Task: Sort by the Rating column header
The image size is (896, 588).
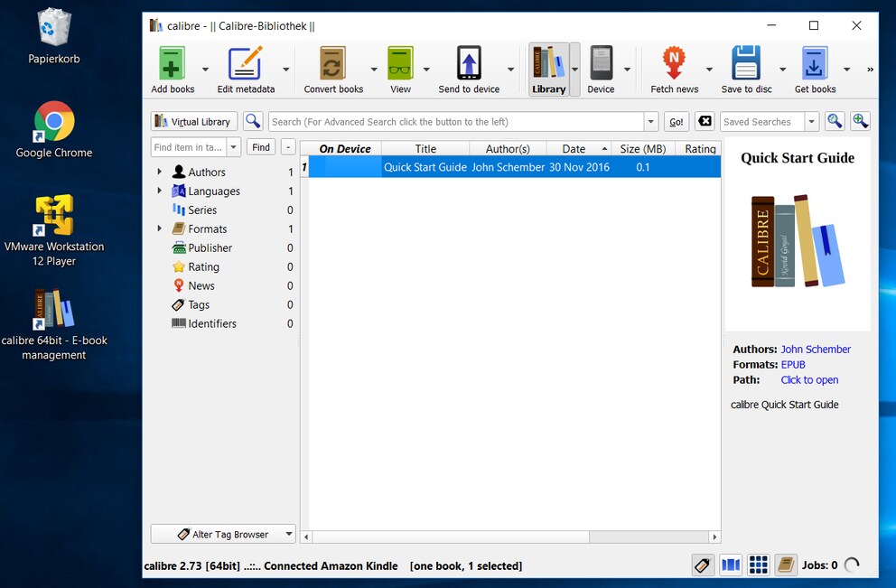Action: 699,148
